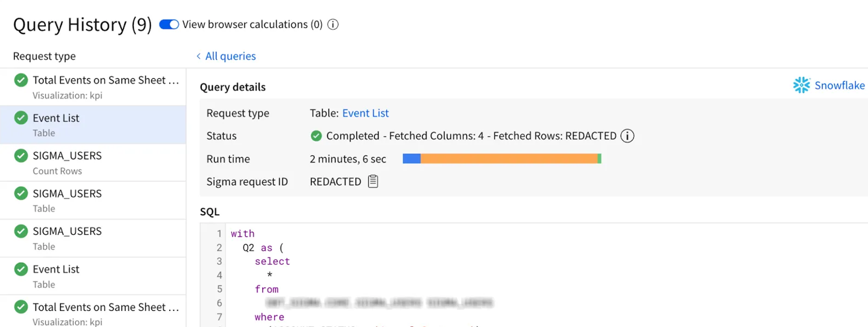This screenshot has height=327, width=868.
Task: Click the orange segment of the run time bar
Action: [509, 159]
